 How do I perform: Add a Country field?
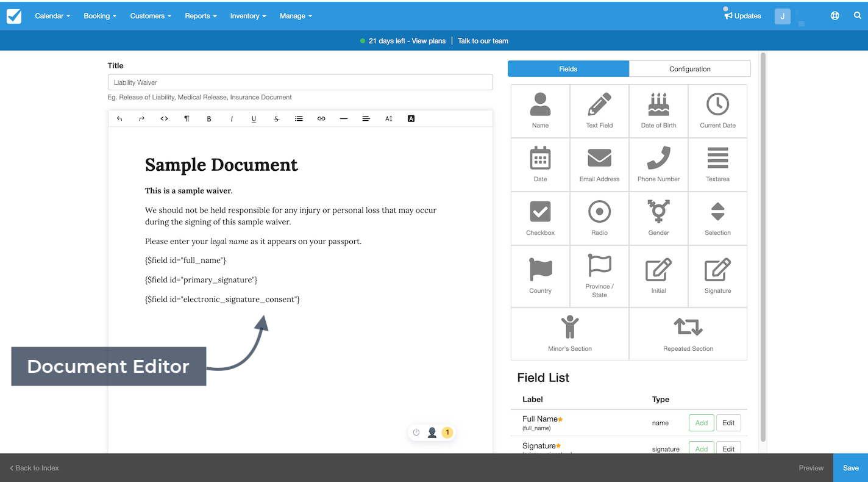[x=540, y=276]
